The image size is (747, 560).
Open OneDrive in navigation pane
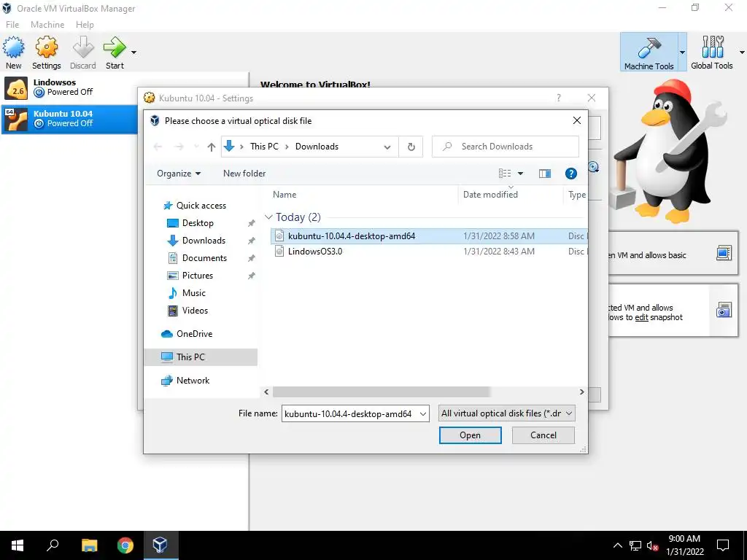[x=194, y=334]
